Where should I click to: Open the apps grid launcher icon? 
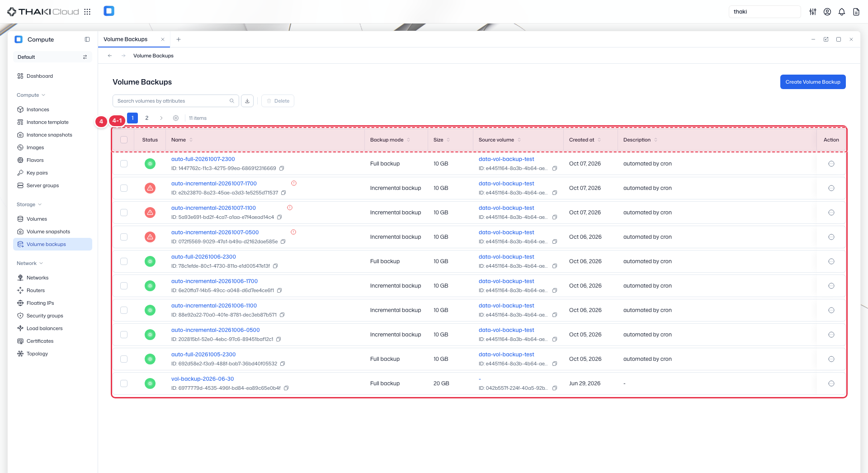[x=87, y=12]
